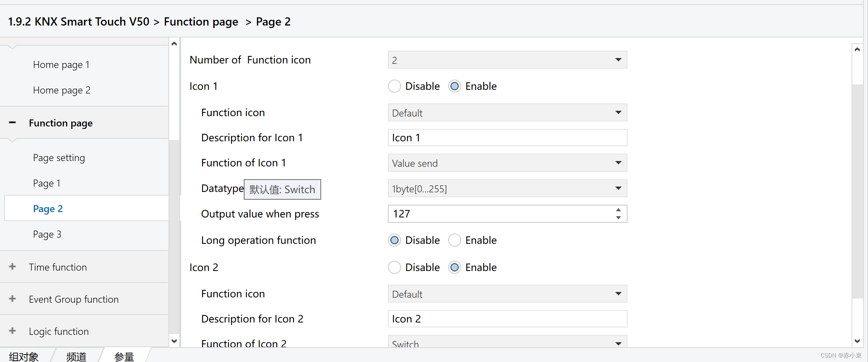Enable the Long operation function
Image resolution: width=868 pixels, height=362 pixels.
coord(455,241)
